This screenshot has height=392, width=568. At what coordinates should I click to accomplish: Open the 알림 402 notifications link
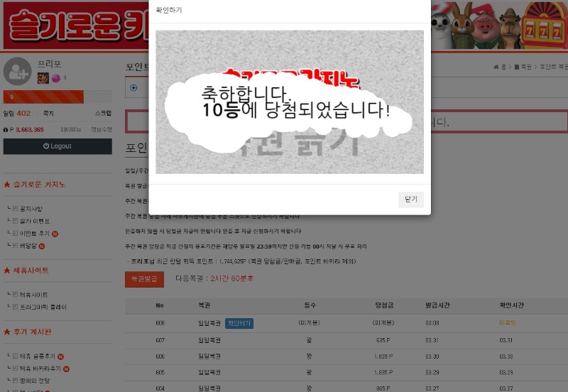(x=17, y=113)
